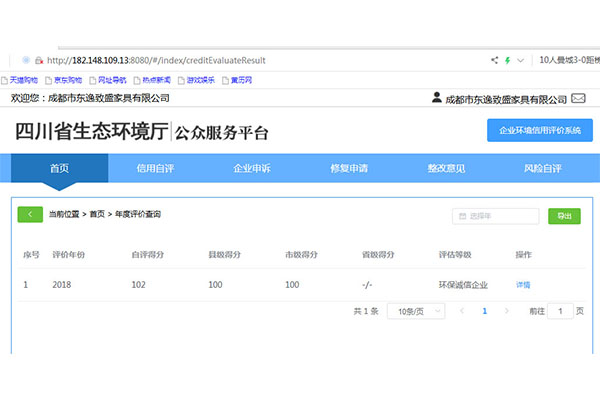Click the 自评得分 value 102

(x=139, y=285)
